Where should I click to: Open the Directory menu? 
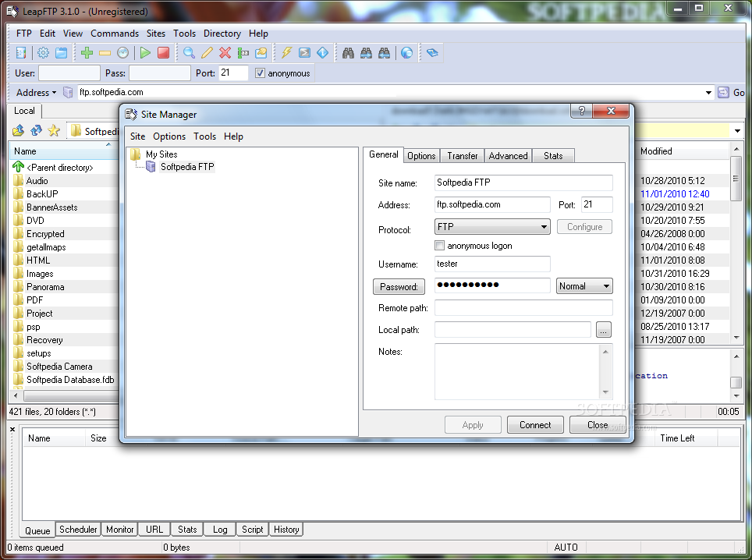[x=222, y=34]
